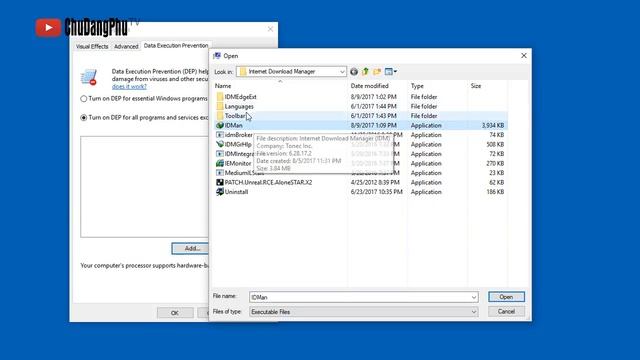Screen dimensions: 640x360
Task: Select the Uninstall application icon
Action: pyautogui.click(x=220, y=192)
